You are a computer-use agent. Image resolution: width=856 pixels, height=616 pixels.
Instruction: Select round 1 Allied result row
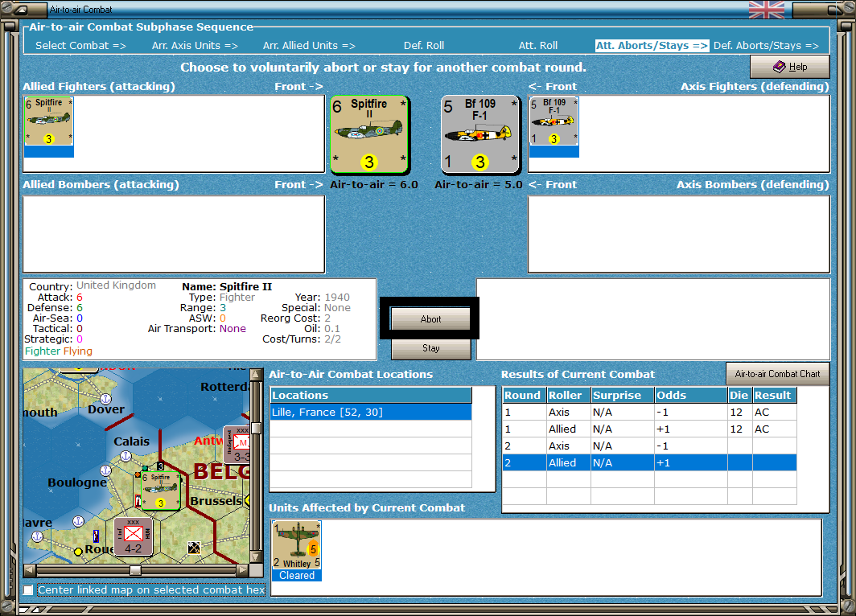pos(650,429)
